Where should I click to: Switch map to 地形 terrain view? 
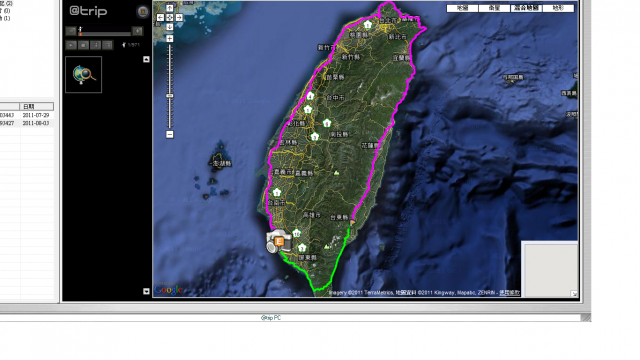(558, 8)
